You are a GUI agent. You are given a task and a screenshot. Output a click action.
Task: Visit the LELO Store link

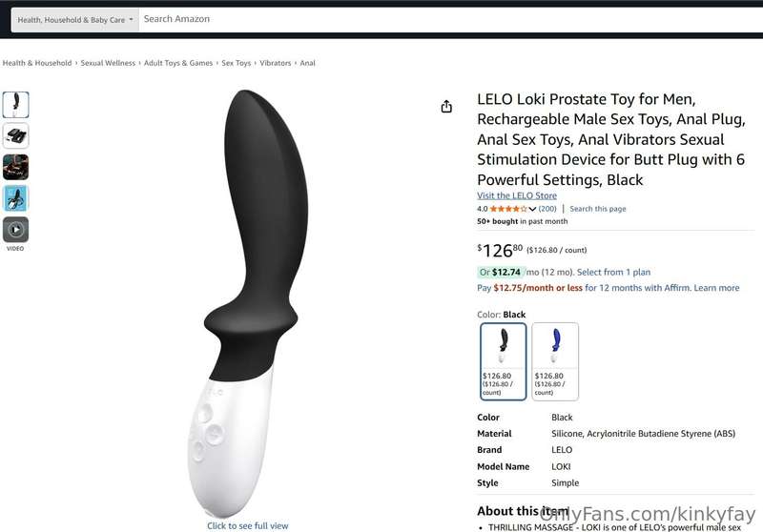tap(517, 195)
